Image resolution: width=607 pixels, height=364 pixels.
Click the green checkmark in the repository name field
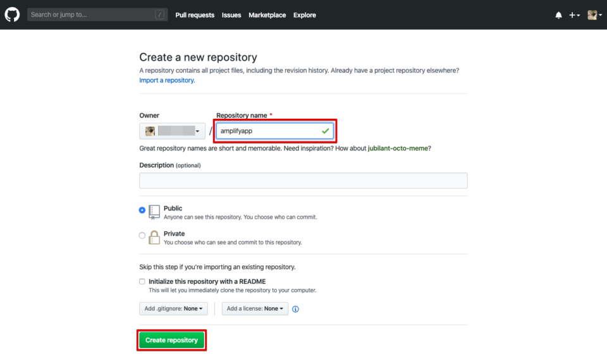coord(324,131)
